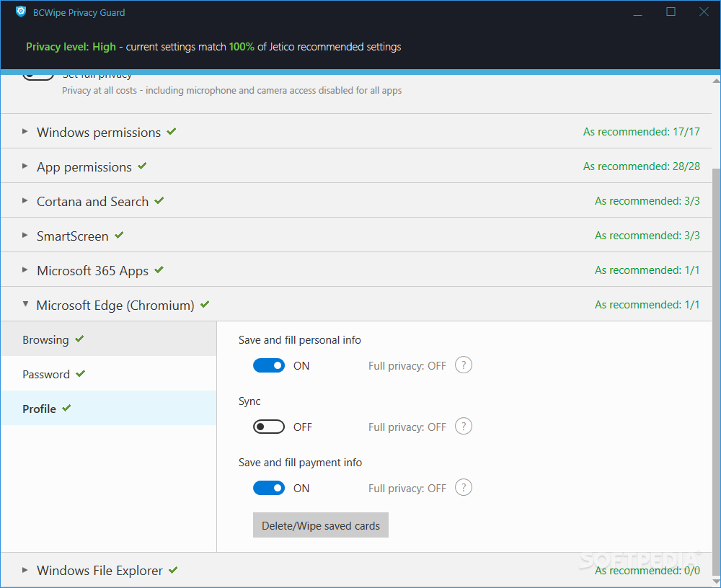Viewport: 721px width, 588px height.
Task: Expand the SmartScreen section
Action: (25, 235)
